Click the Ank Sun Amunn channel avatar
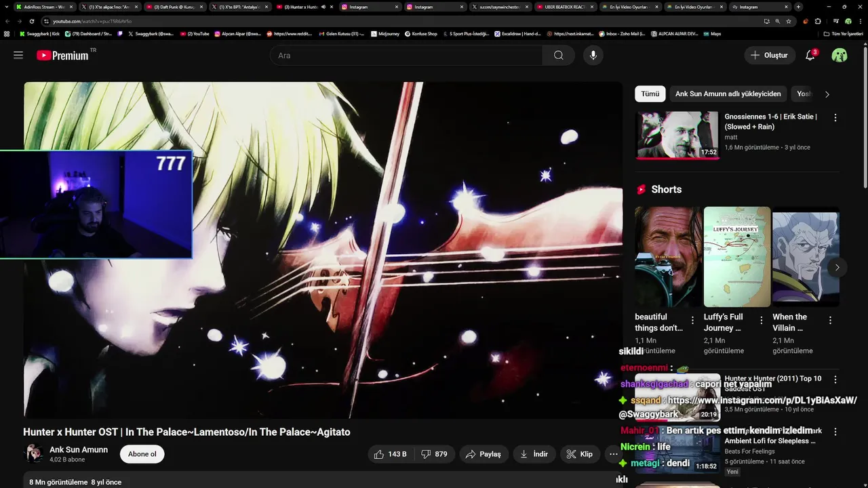Image resolution: width=868 pixels, height=488 pixels. [x=33, y=454]
